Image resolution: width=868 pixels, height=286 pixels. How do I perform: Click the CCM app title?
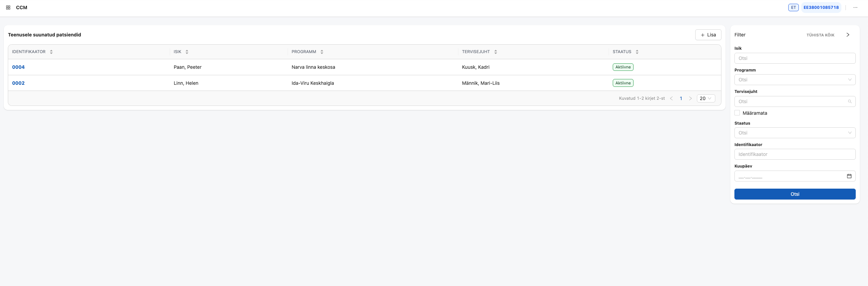[x=21, y=7]
